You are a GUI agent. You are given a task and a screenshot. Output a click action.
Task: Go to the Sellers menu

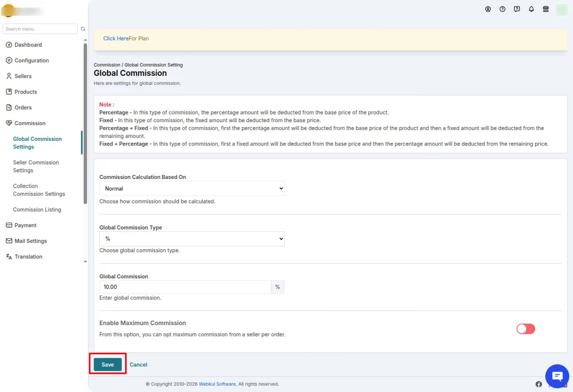(x=23, y=76)
